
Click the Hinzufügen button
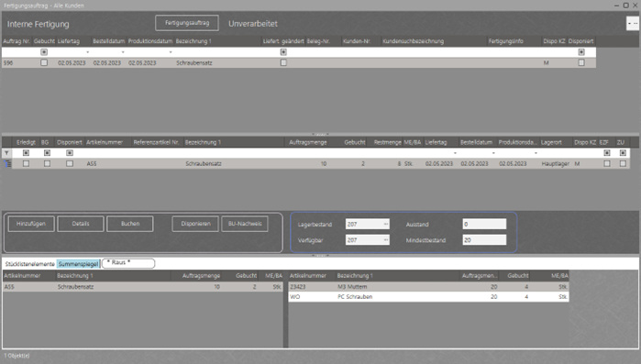pos(31,224)
